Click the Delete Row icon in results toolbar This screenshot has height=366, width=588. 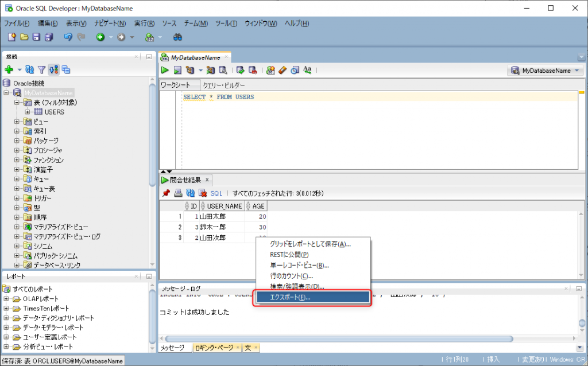(203, 193)
